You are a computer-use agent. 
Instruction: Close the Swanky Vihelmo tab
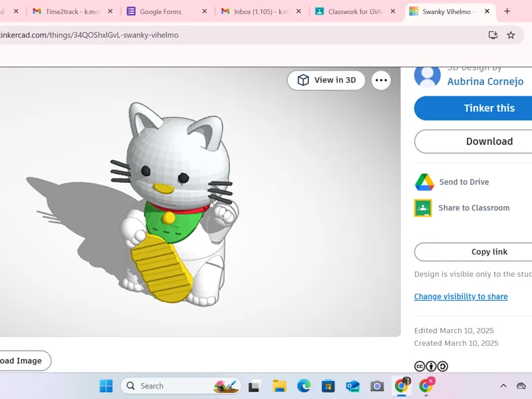pos(487,11)
